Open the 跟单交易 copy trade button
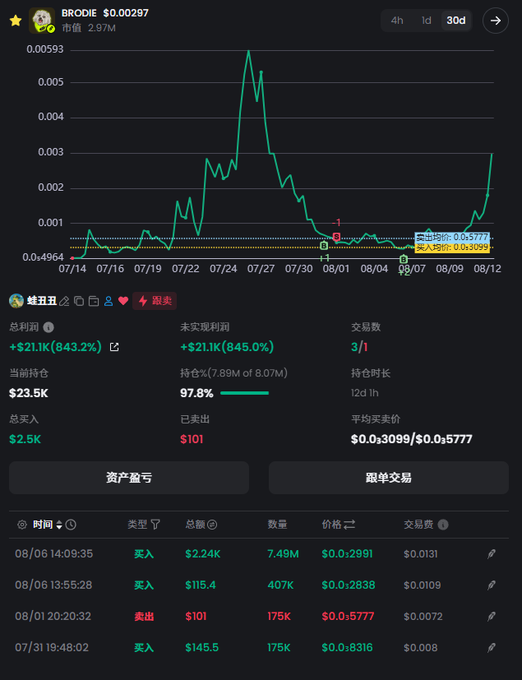 coord(388,477)
